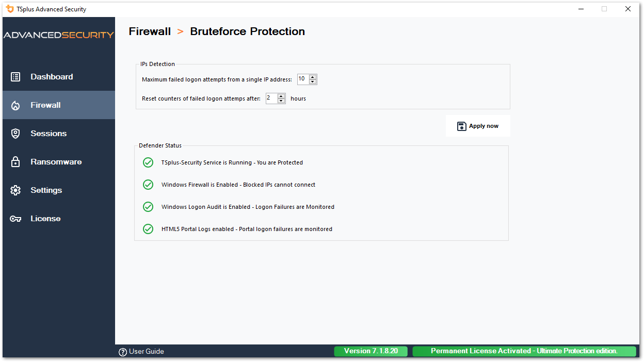Open the Dashboard section
This screenshot has width=644, height=362.
pyautogui.click(x=59, y=77)
